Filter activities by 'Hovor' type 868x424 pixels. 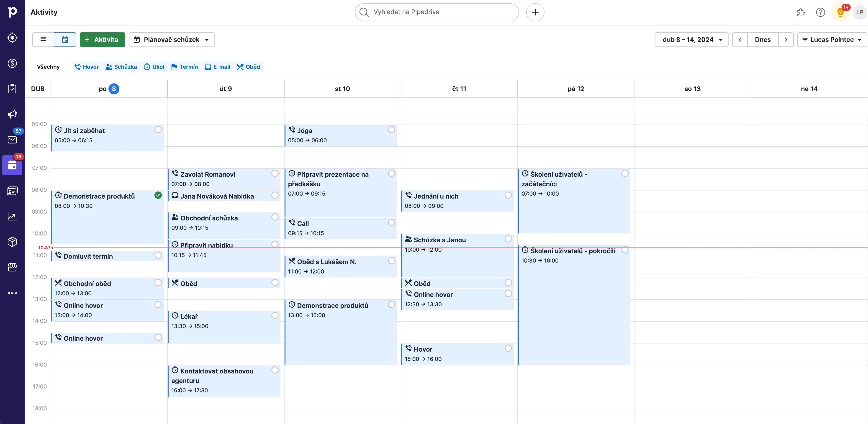tap(87, 67)
